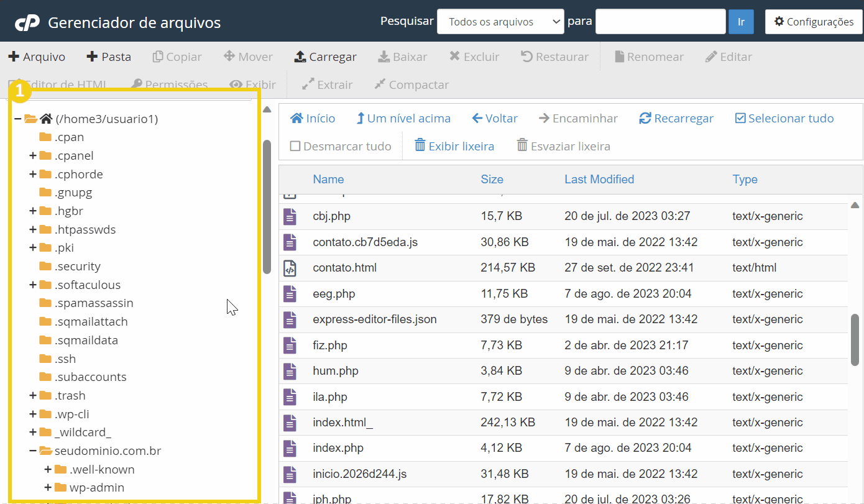
Task: Select express-editor-files.json file
Action: click(x=375, y=319)
